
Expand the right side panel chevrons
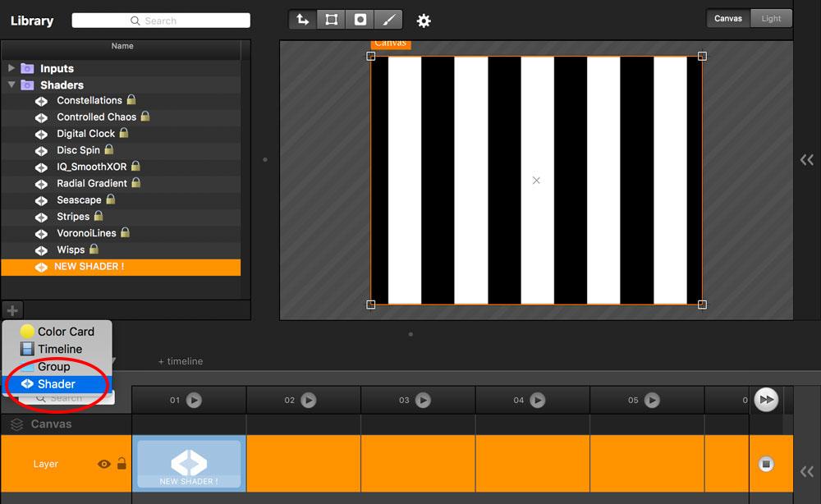pos(807,160)
